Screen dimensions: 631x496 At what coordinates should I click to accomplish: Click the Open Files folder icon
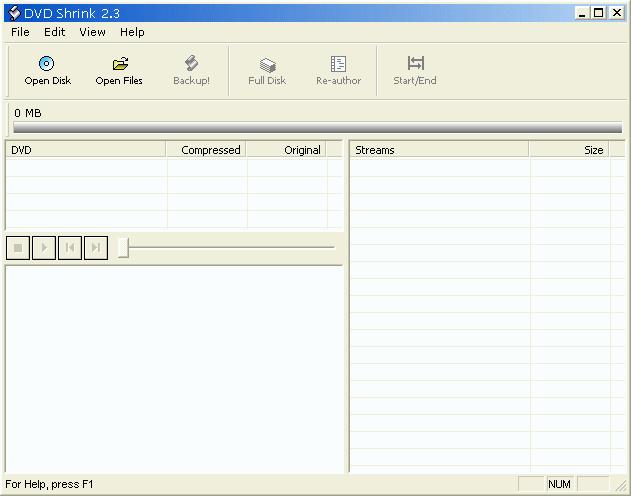[120, 64]
